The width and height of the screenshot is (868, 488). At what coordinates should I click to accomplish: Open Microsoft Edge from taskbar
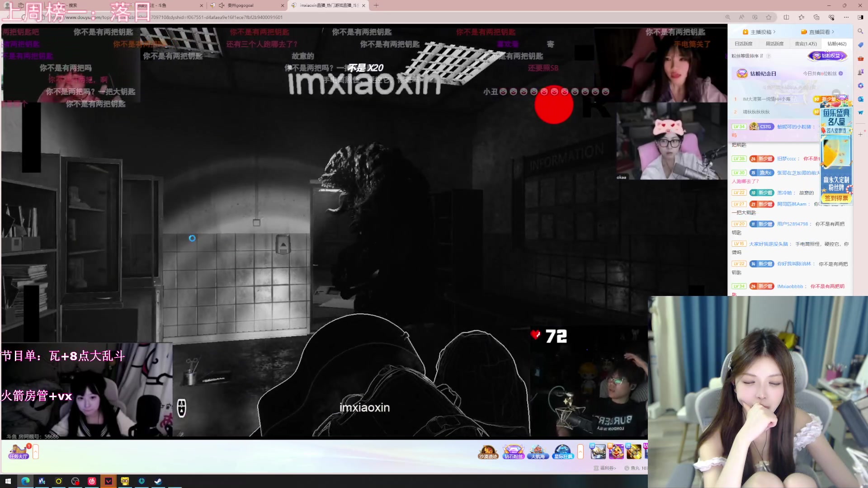25,481
